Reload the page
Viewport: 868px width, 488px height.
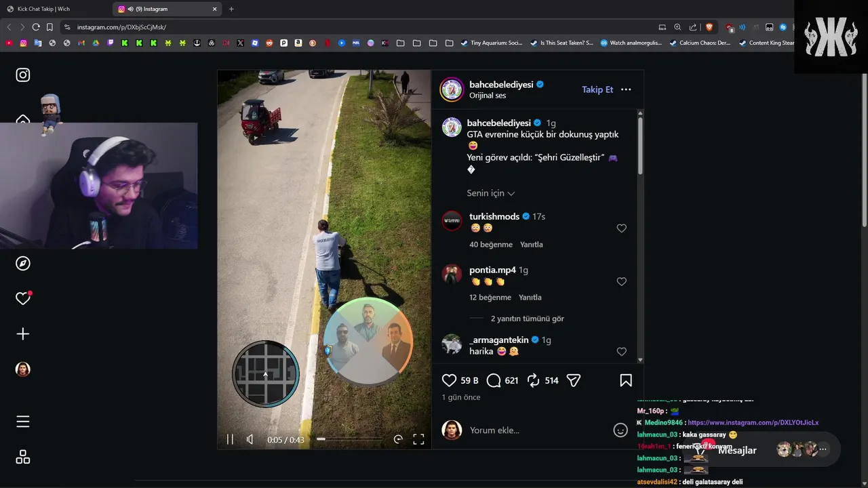[x=36, y=27]
